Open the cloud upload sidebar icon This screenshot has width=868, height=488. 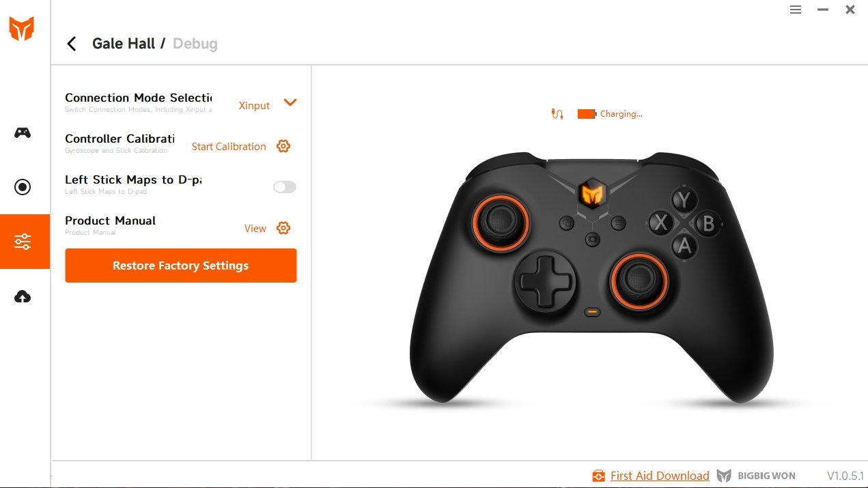(x=23, y=296)
